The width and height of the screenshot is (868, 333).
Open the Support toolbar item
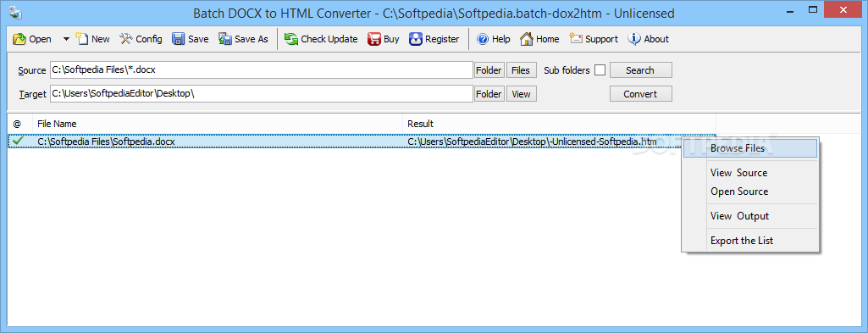[x=594, y=39]
